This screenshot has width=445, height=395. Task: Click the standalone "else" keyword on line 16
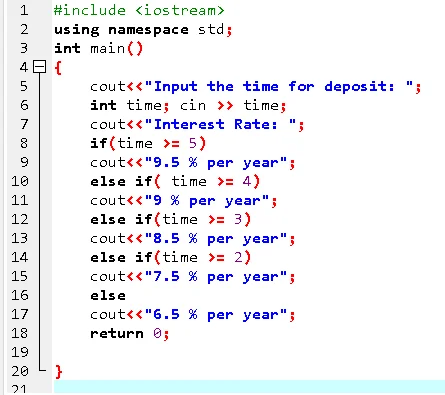pos(108,296)
